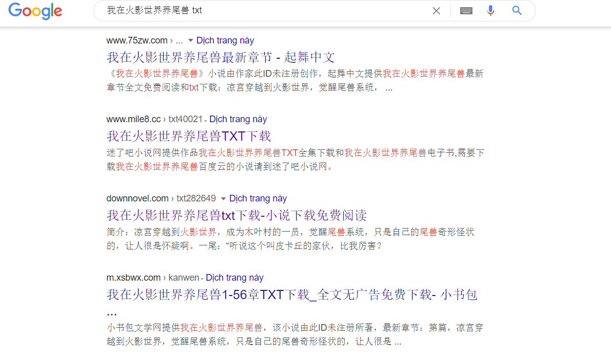Click 'Dịch trang này' for the downnovel.com result
The image size is (611, 364).
[x=258, y=198]
